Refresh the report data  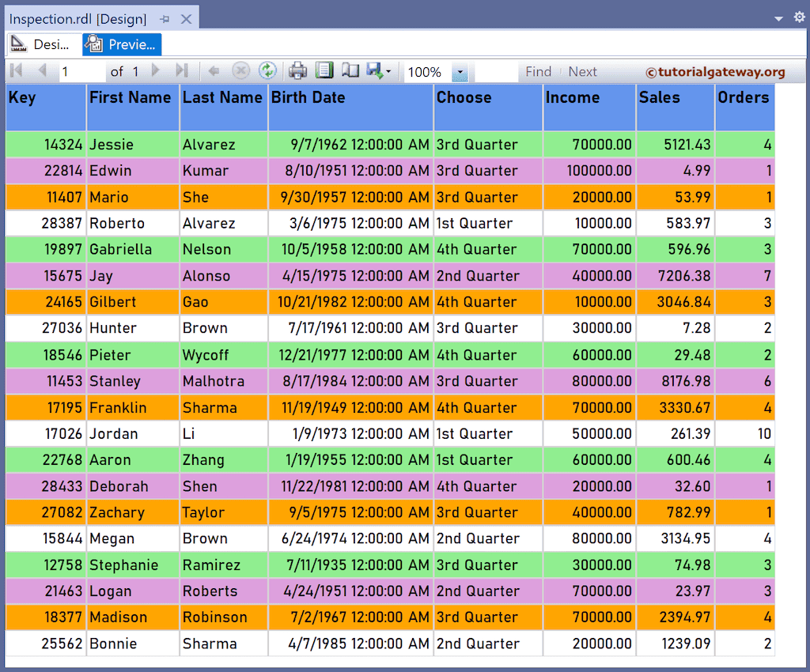coord(268,71)
